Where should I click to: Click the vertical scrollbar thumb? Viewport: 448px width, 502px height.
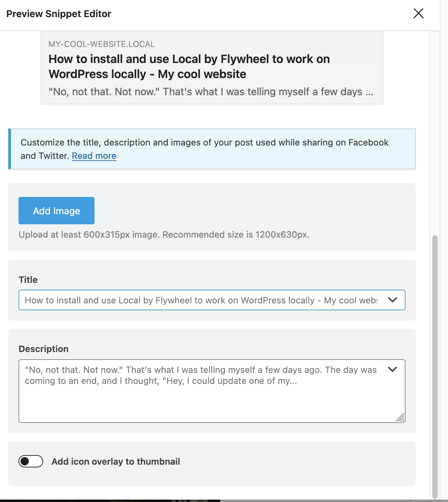pyautogui.click(x=435, y=366)
